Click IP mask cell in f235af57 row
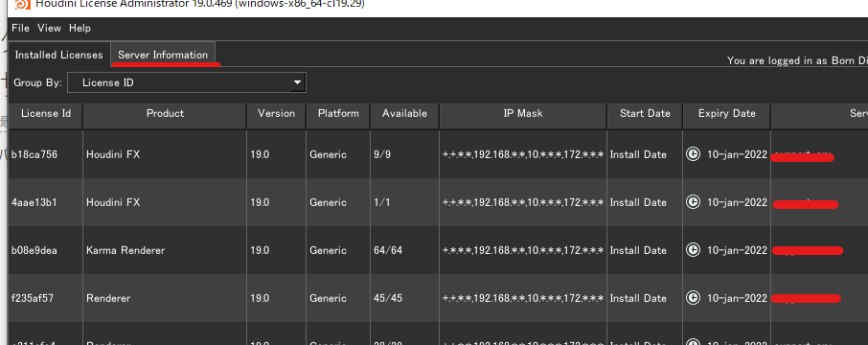Viewport: 868px width, 345px height. tap(523, 298)
